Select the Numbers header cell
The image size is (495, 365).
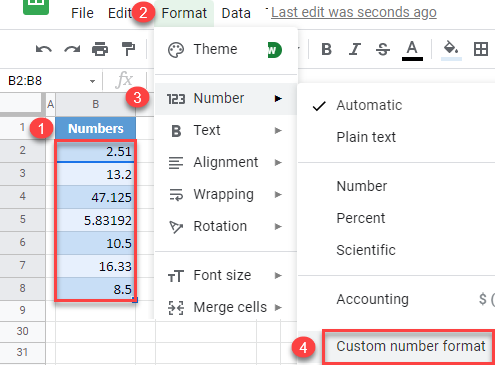pos(95,128)
